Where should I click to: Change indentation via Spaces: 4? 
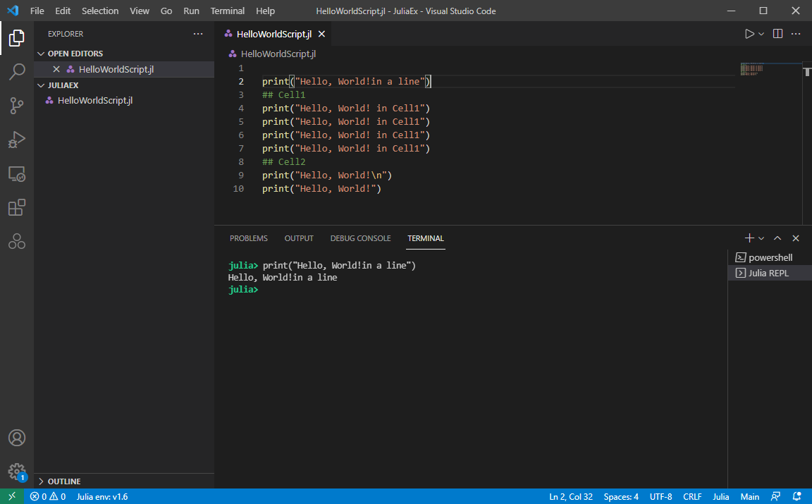pos(621,496)
